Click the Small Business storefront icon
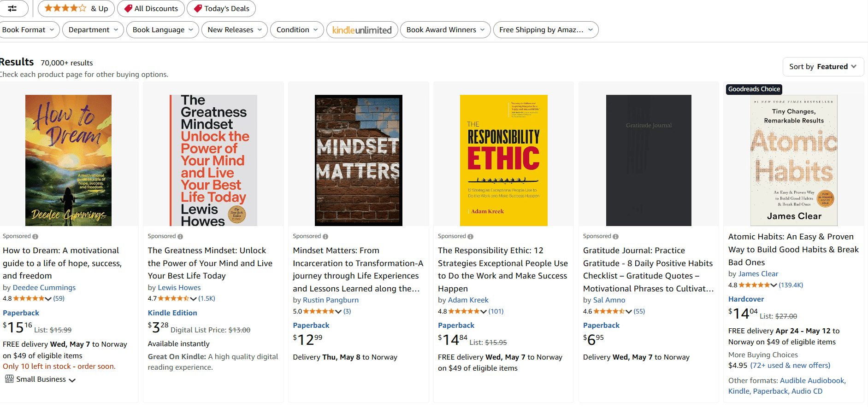The height and width of the screenshot is (407, 868). point(9,379)
